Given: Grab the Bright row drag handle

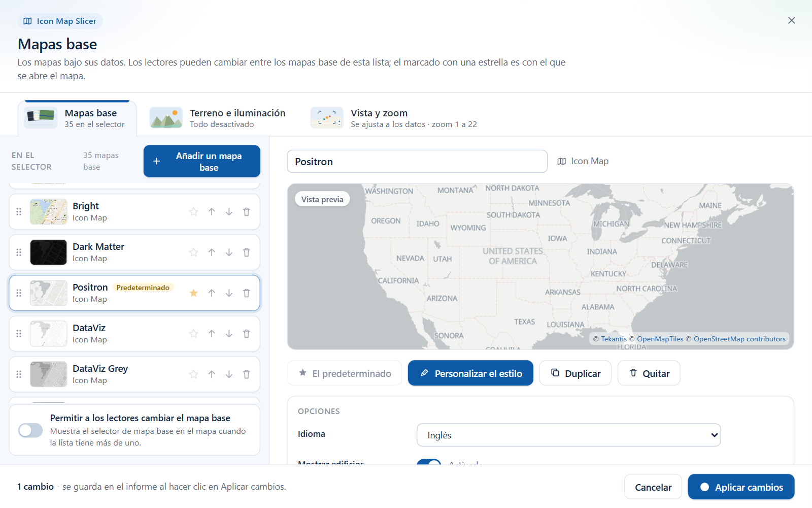Looking at the screenshot, I should [19, 212].
